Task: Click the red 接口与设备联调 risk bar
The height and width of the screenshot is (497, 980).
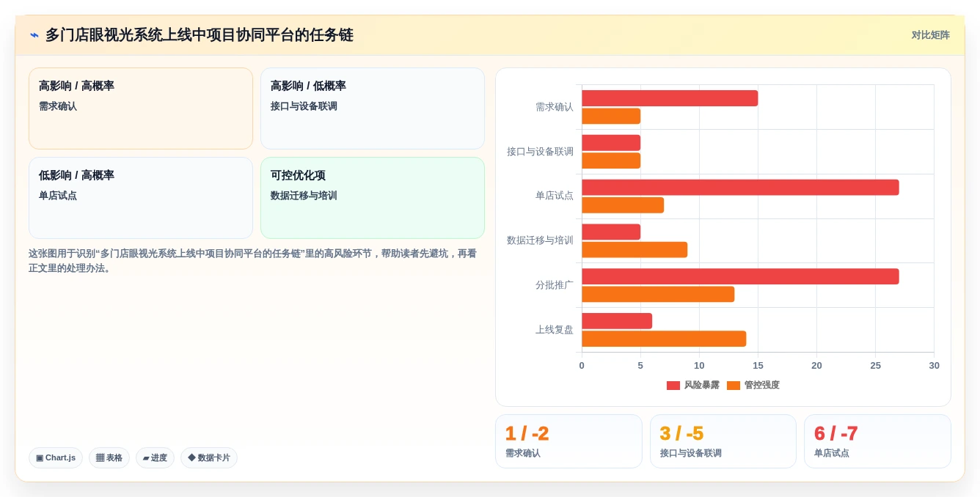Action: coord(611,143)
